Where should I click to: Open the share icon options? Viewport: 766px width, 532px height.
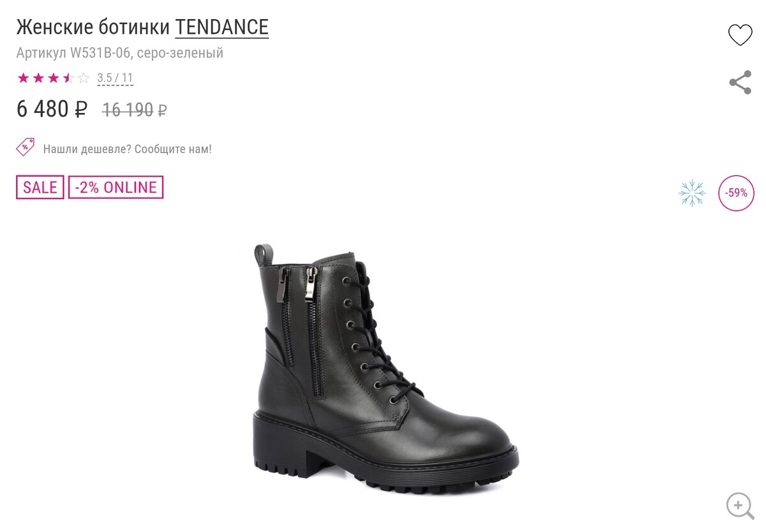(x=740, y=82)
